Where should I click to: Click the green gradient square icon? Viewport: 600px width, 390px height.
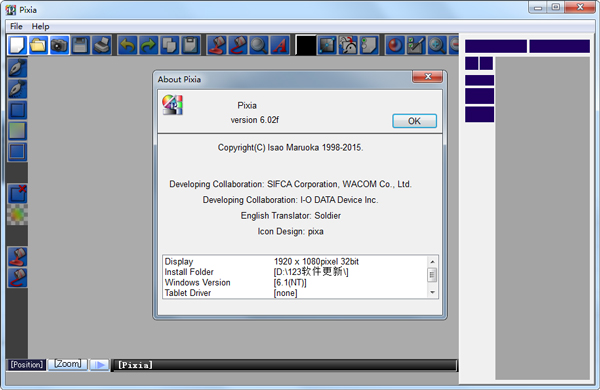coord(18,131)
